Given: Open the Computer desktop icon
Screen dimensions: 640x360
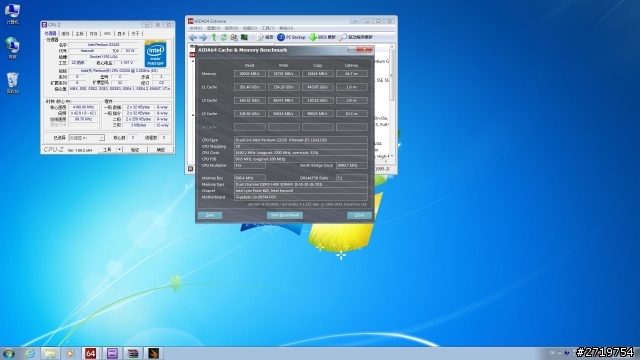Looking at the screenshot, I should pos(12,14).
